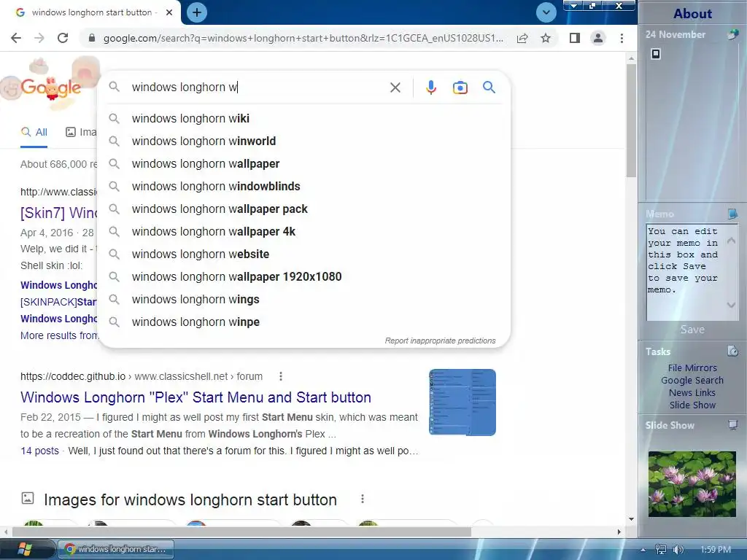Click the sidebar About heading
This screenshot has width=747, height=560.
pyautogui.click(x=692, y=14)
